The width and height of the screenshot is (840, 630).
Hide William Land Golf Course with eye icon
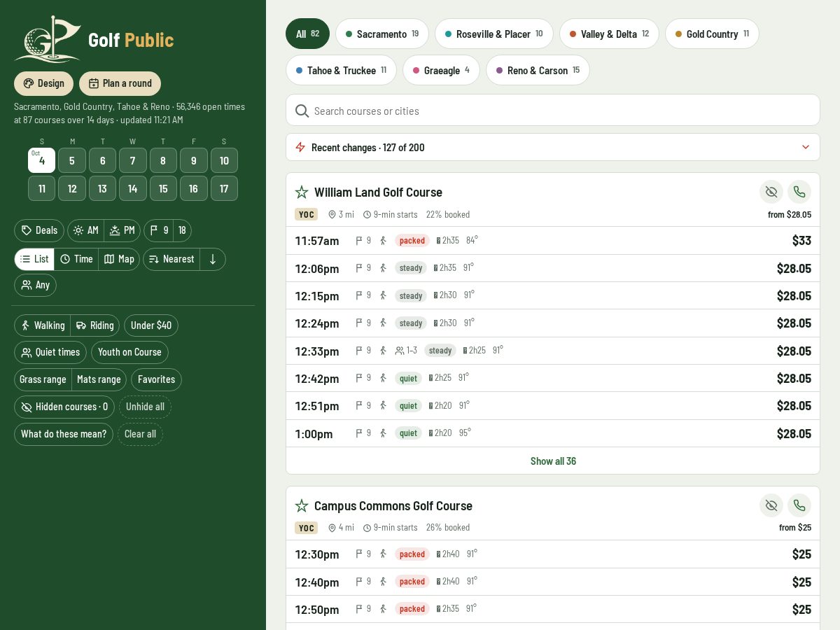771,192
